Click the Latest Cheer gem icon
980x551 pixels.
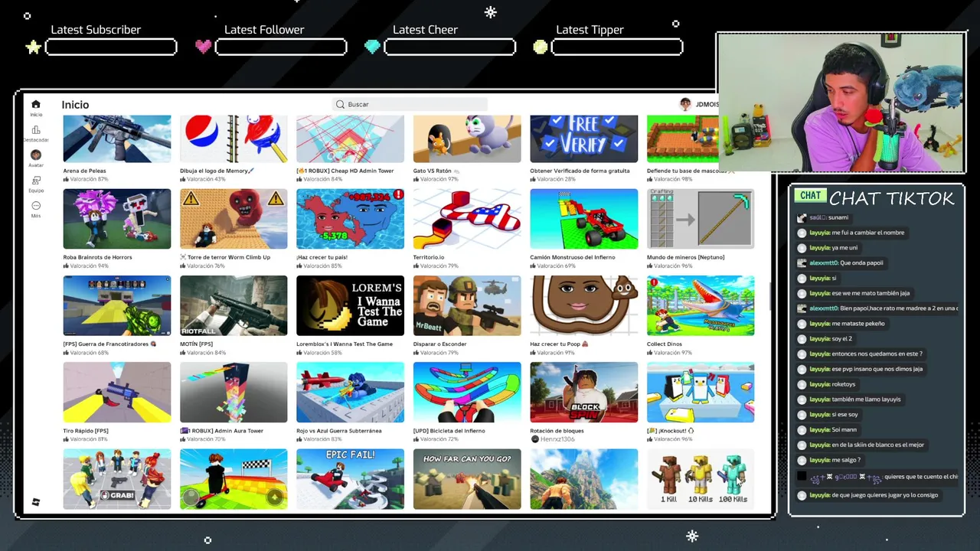[x=372, y=47]
